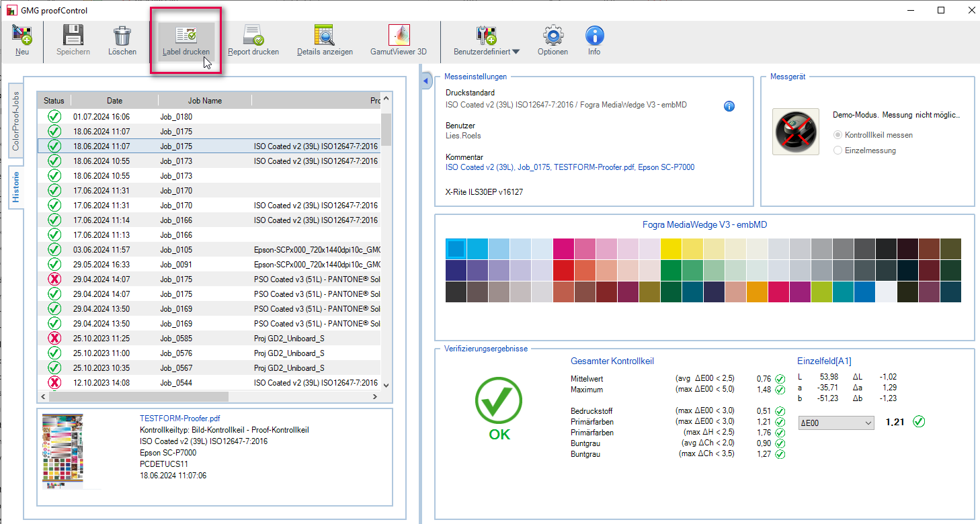Click the large green OK verification checkmark
Image resolution: width=980 pixels, height=524 pixels.
coord(499,400)
